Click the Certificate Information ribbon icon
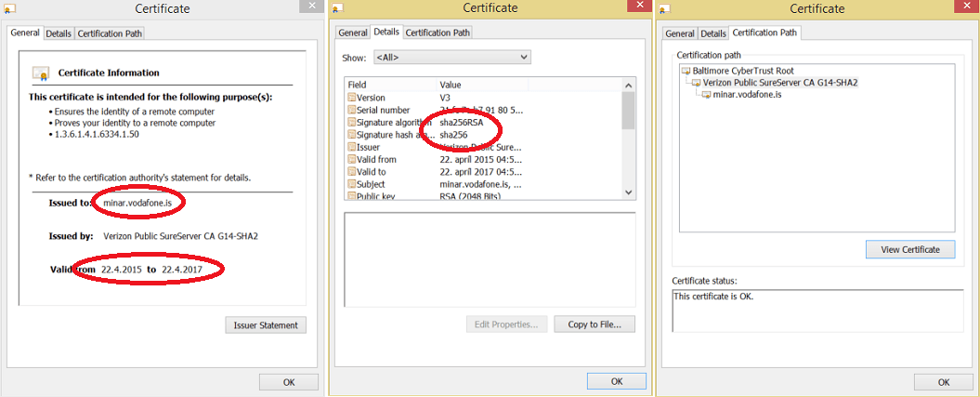Screen dimensions: 980x397 [x=41, y=73]
